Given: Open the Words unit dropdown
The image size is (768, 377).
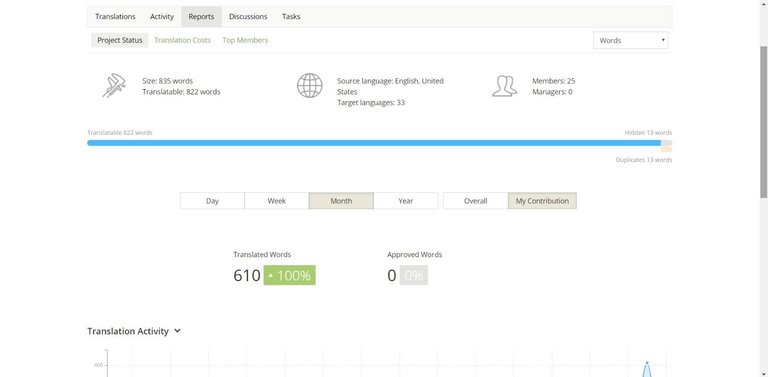Looking at the screenshot, I should click(x=630, y=40).
